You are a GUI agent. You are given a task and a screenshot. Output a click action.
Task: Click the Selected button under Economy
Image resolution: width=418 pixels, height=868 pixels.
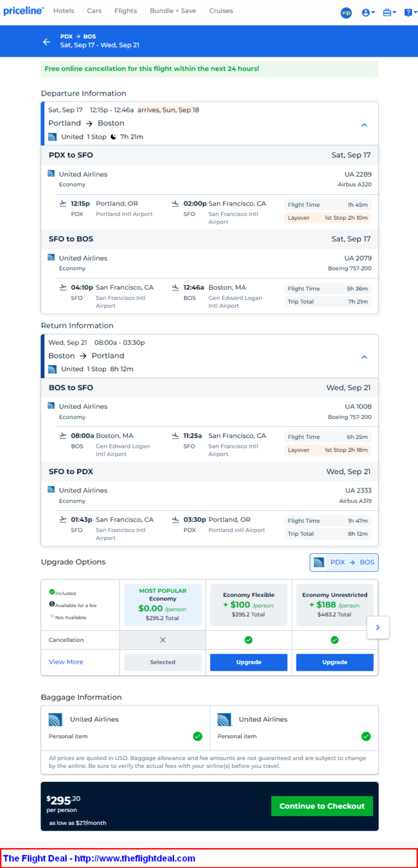click(163, 662)
